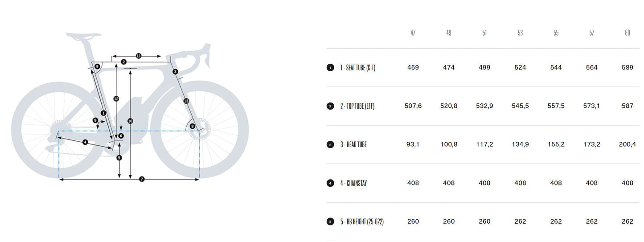
Task: Select marker 4 on the diagram's chainstay
Action: pyautogui.click(x=85, y=143)
